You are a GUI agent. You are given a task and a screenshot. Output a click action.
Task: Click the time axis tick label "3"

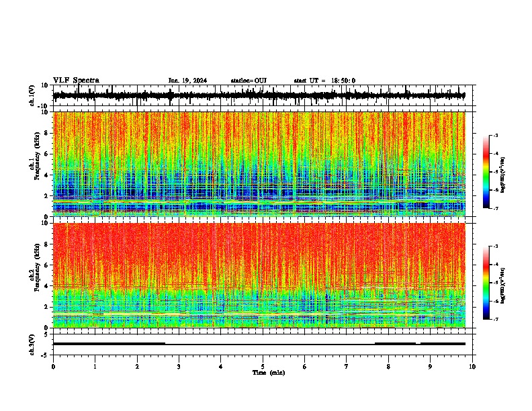click(x=179, y=367)
